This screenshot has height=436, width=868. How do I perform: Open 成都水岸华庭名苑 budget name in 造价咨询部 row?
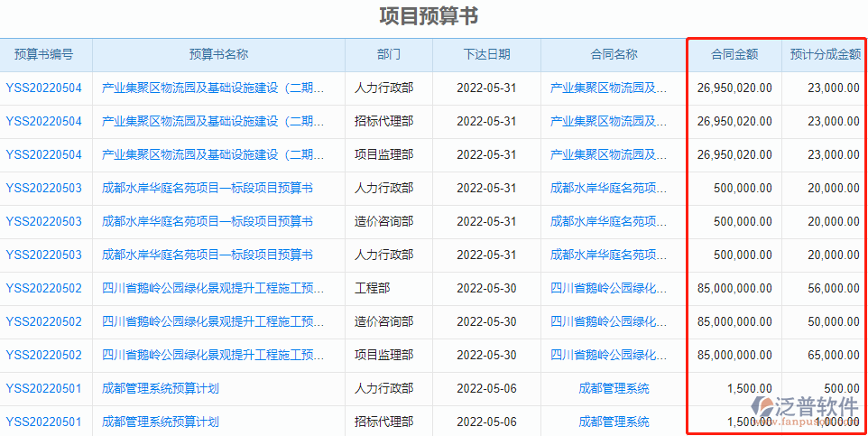(208, 221)
